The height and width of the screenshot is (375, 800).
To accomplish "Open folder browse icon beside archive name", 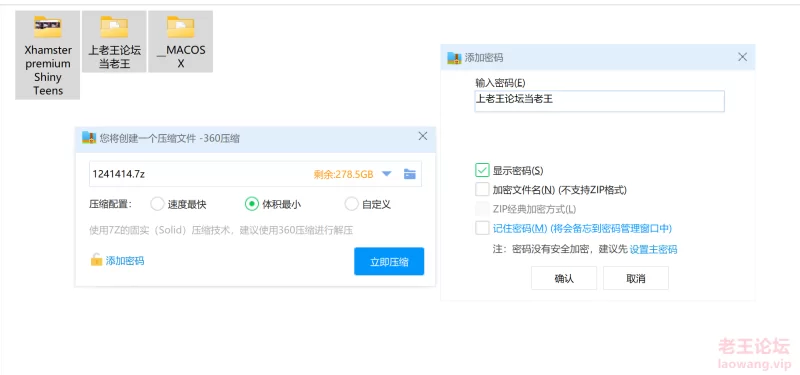I will tap(409, 174).
